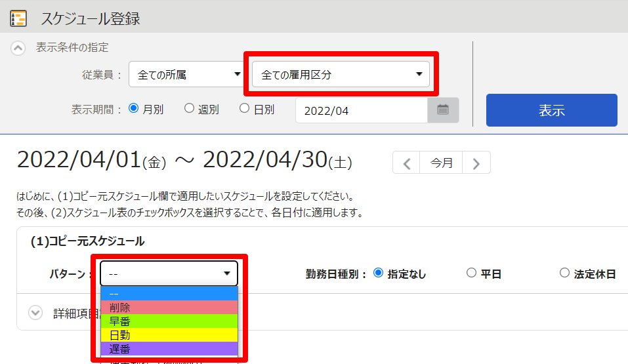
Task: Choose the 日勤 pattern option
Action: (169, 334)
